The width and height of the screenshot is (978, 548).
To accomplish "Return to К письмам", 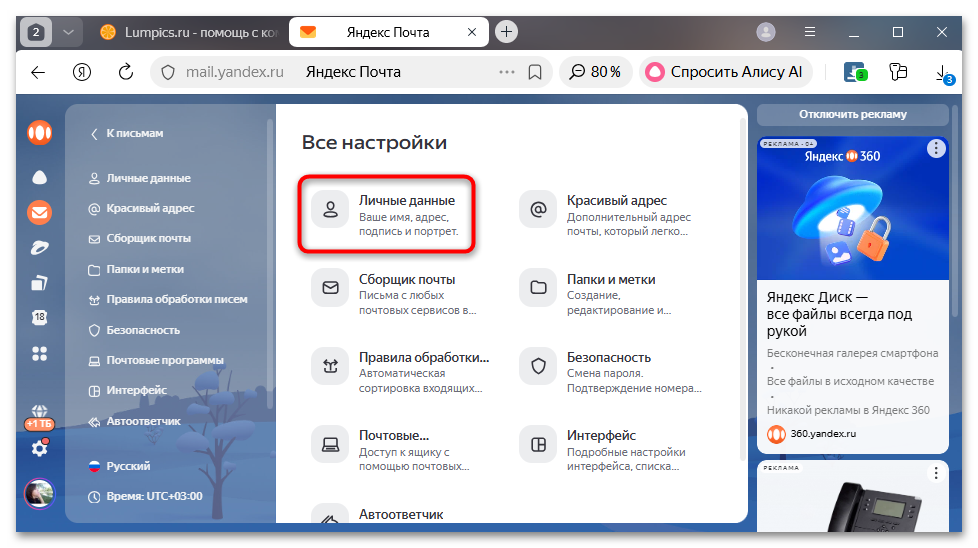I will point(127,133).
